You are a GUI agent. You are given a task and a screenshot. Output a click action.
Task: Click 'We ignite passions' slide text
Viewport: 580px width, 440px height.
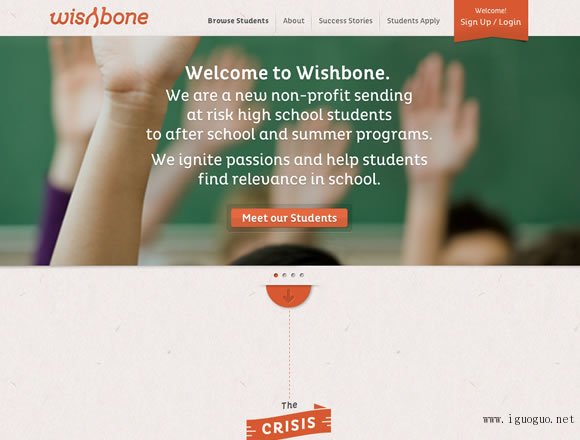(x=289, y=169)
